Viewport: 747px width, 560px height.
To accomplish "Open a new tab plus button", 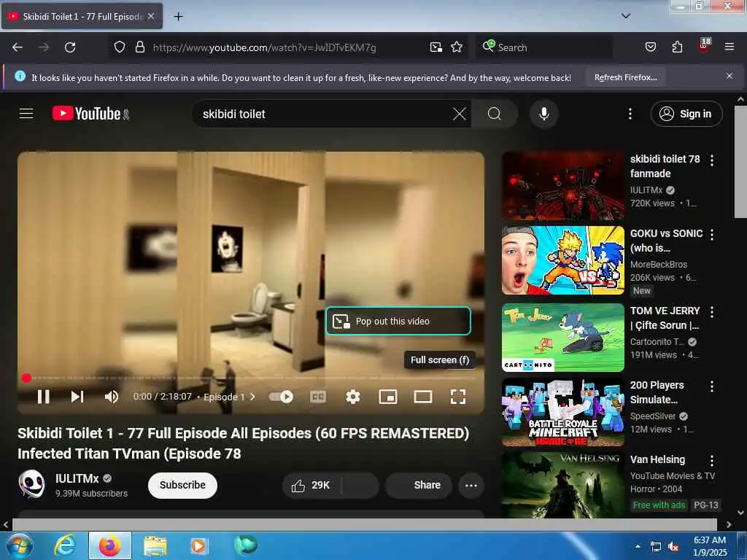I will 178,17.
